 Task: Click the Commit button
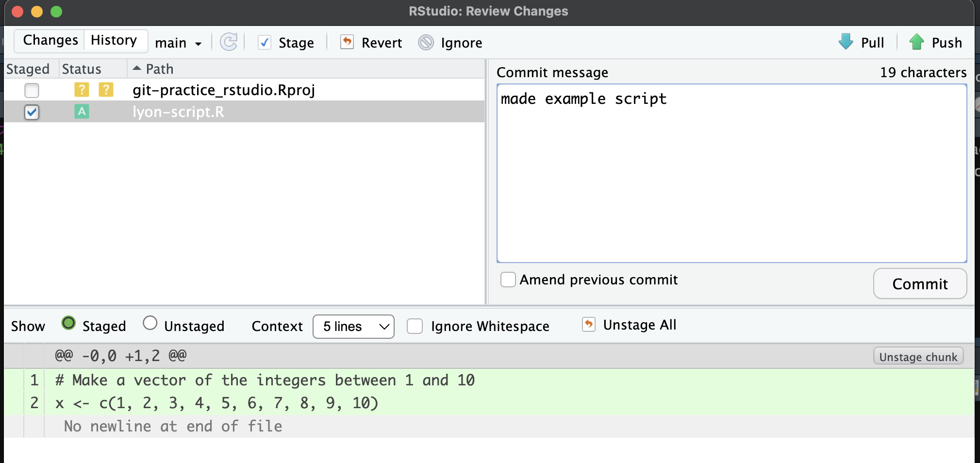(919, 283)
